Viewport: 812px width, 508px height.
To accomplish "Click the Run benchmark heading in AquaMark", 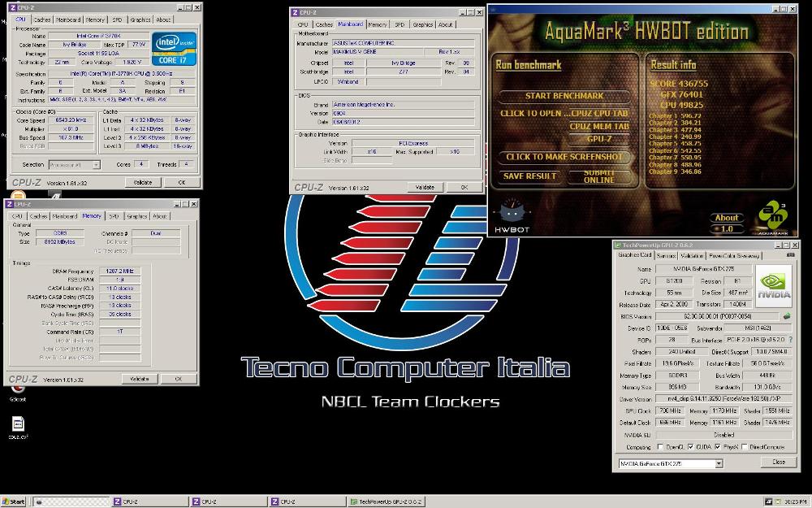I will tap(529, 65).
